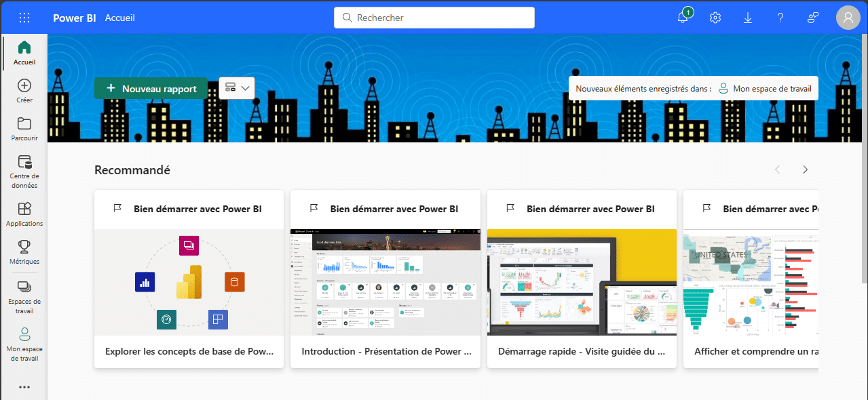Open Métriques trophy in sidebar

click(x=24, y=252)
